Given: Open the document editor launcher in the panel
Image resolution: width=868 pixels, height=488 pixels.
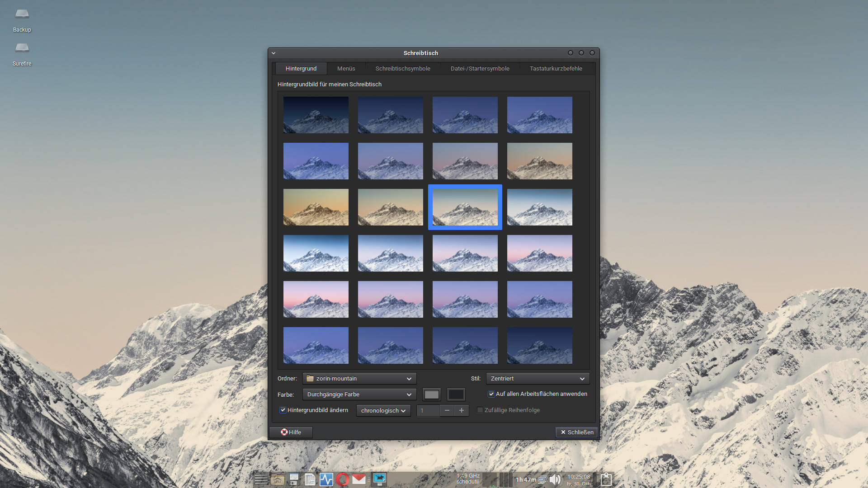Looking at the screenshot, I should click(310, 479).
